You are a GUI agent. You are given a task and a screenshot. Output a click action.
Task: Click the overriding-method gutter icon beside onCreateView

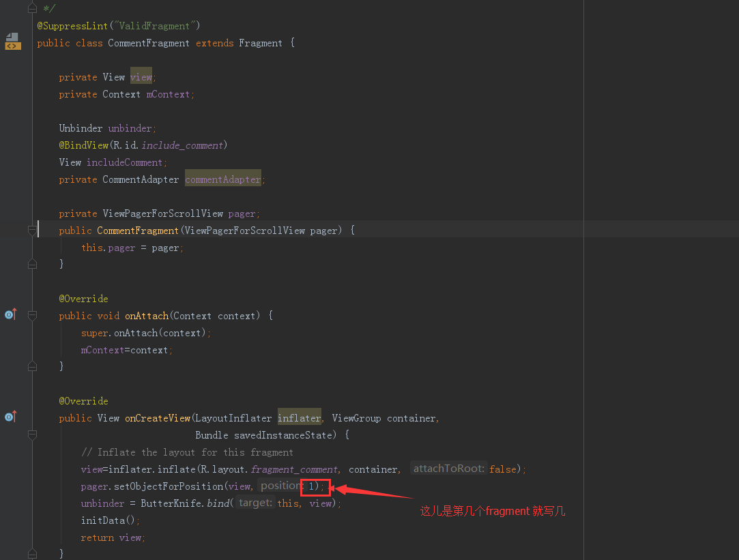click(x=10, y=416)
